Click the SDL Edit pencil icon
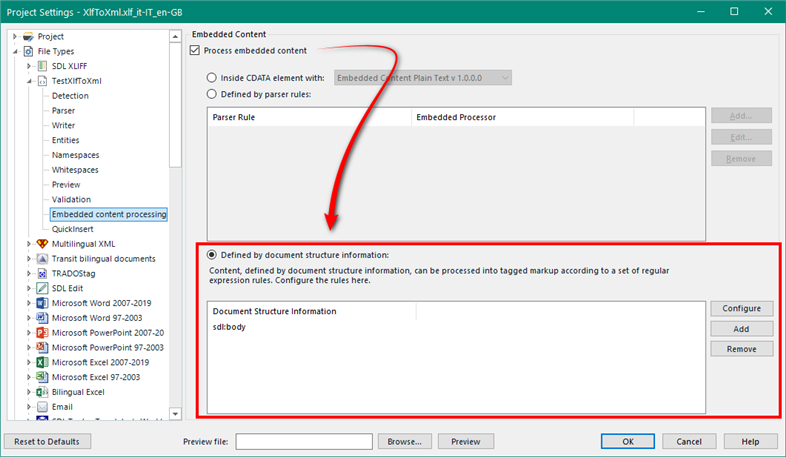 [x=43, y=288]
